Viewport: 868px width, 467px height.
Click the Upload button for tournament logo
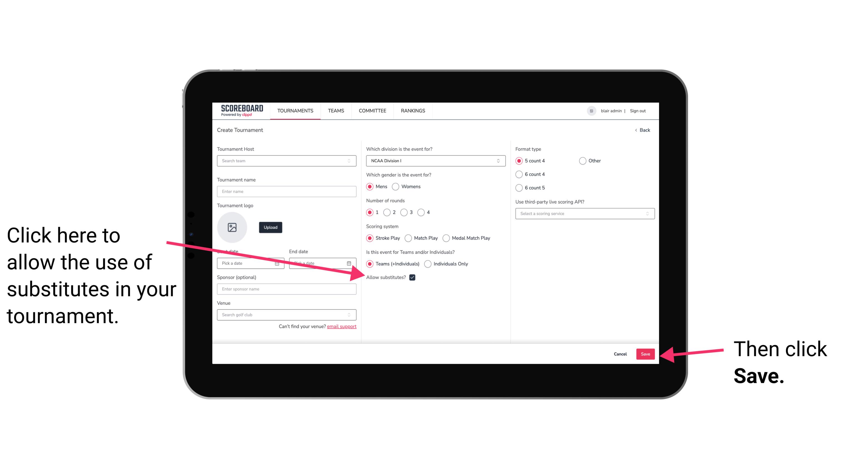click(x=270, y=226)
